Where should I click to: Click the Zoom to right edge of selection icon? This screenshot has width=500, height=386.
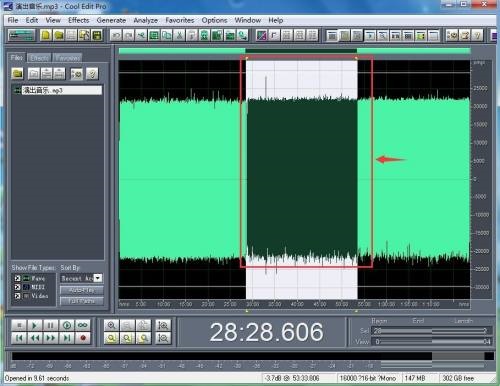coord(143,338)
